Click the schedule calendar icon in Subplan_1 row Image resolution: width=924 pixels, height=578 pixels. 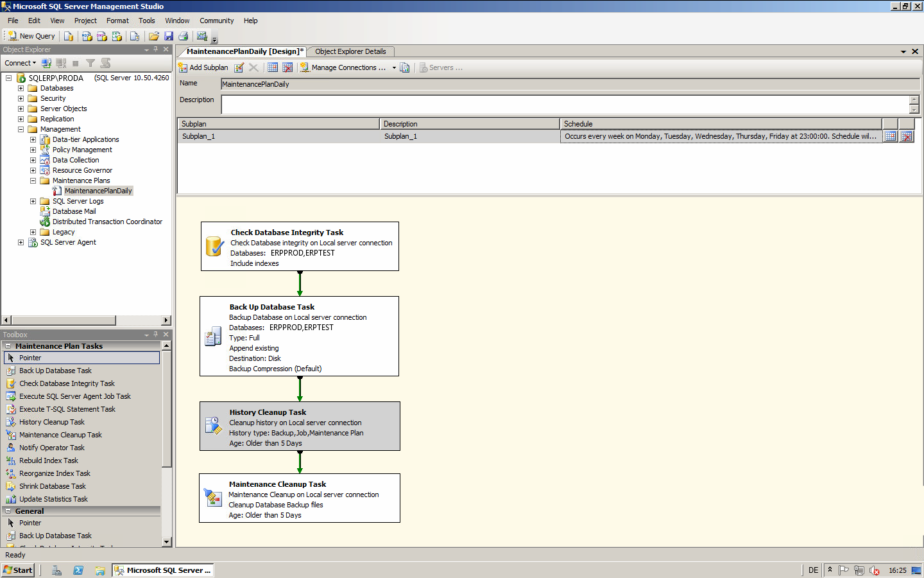[890, 136]
